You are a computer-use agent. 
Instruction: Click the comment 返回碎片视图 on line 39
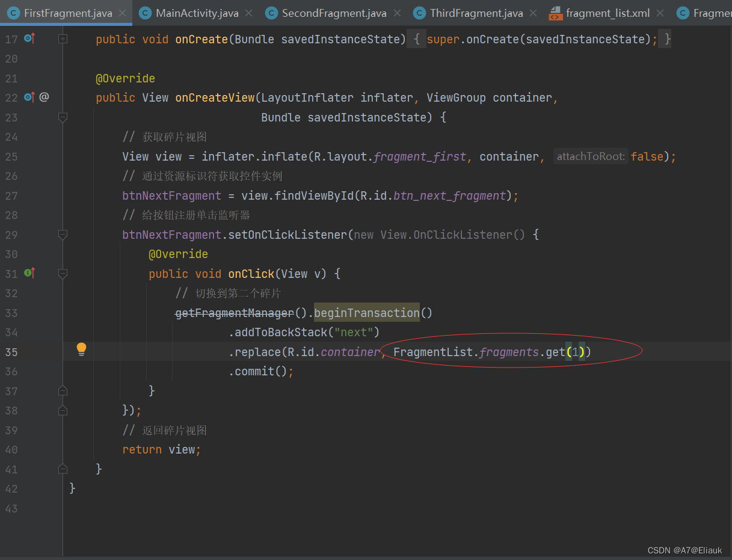click(x=174, y=430)
